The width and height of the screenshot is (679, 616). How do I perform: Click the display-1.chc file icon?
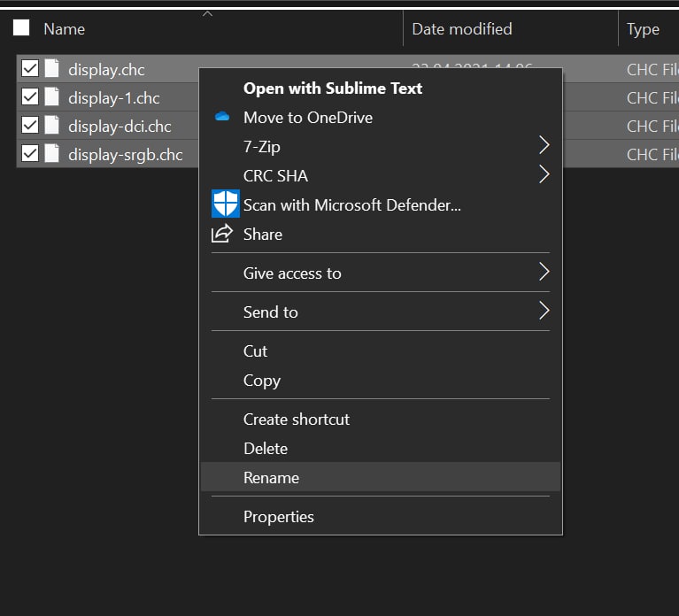[52, 96]
